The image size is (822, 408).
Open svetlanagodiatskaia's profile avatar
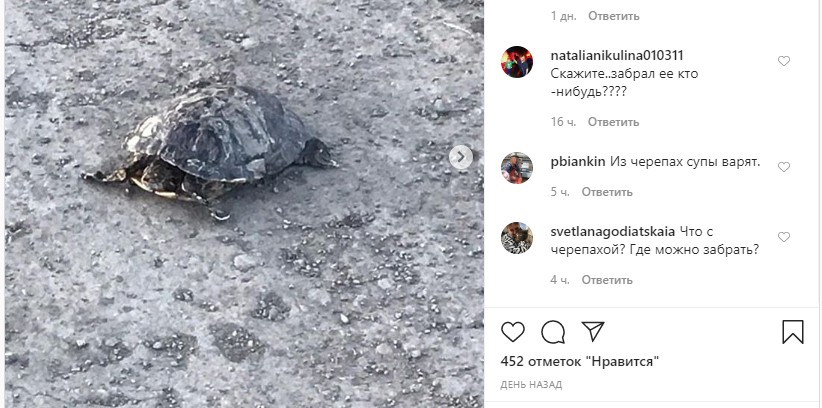pos(517,238)
